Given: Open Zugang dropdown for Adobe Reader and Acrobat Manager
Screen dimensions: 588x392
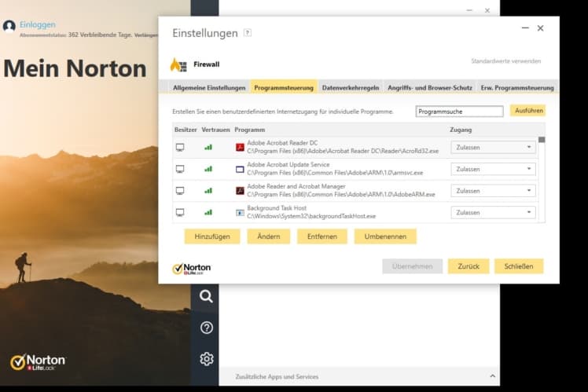Looking at the screenshot, I should click(493, 191).
